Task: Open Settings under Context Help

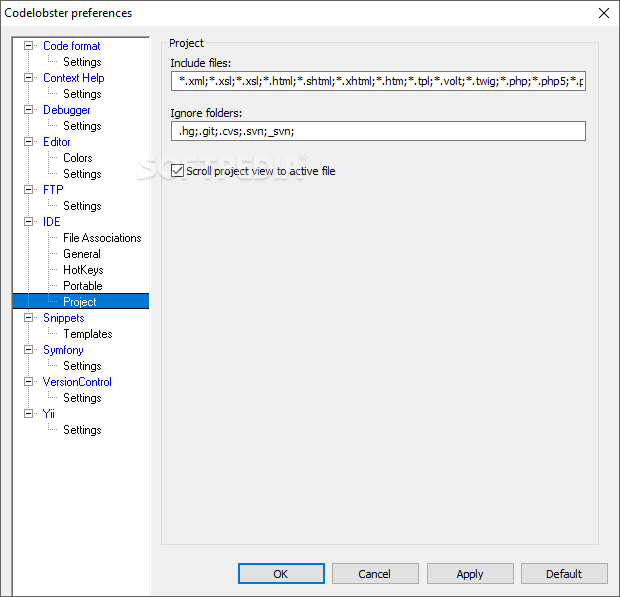Action: [x=82, y=94]
